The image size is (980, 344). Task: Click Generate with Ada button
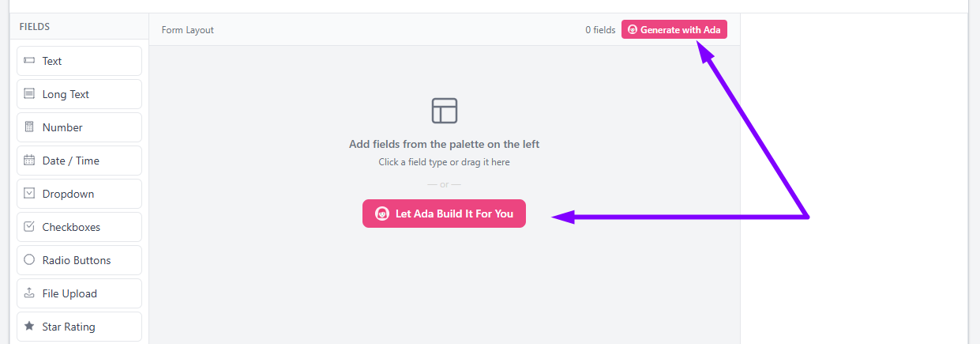[x=674, y=29]
